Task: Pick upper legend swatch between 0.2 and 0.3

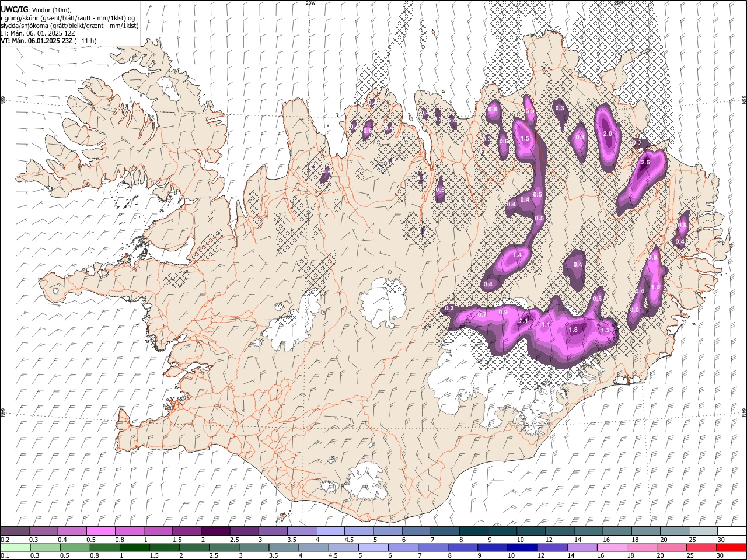Action: tap(15, 531)
